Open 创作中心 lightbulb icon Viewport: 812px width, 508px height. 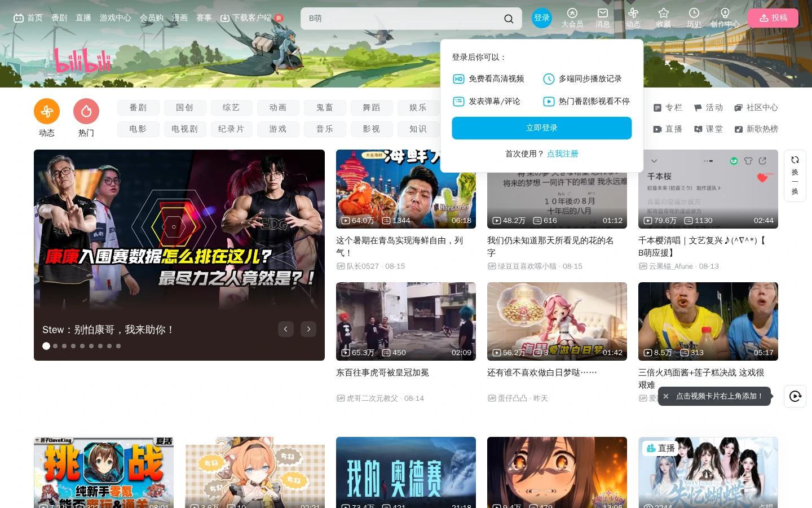pos(725,18)
